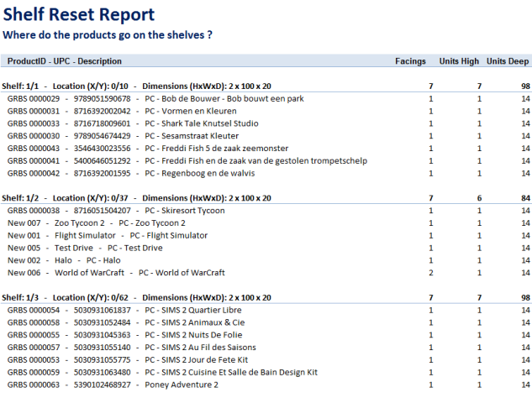The height and width of the screenshot is (403, 532).
Task: Select row GRBS 0000063 Poney Adventure 2
Action: point(266,385)
